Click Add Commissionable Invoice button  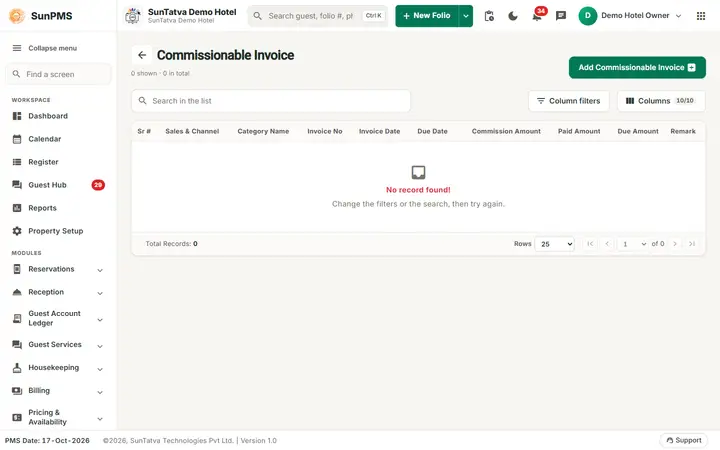(637, 68)
